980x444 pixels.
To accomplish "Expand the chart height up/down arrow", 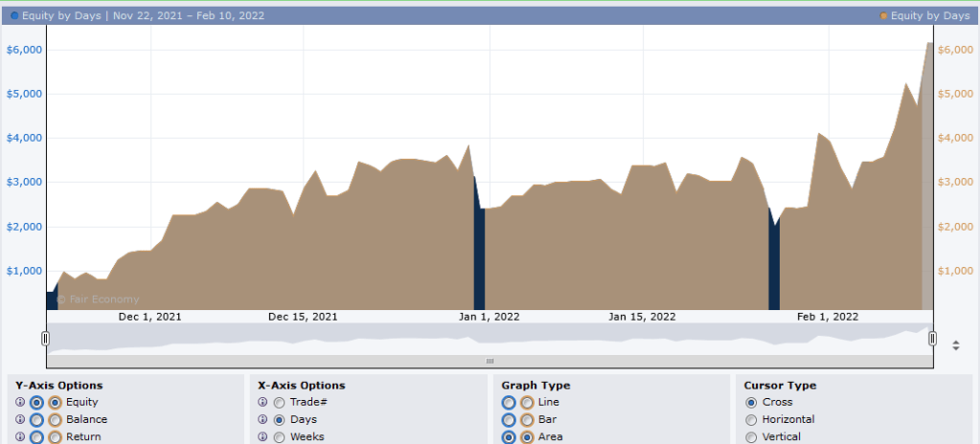I will [956, 345].
